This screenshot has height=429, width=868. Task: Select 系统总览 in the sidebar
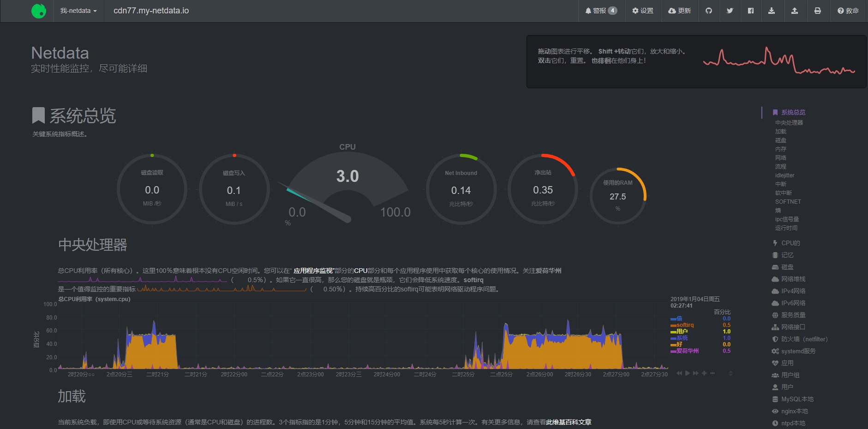point(793,112)
